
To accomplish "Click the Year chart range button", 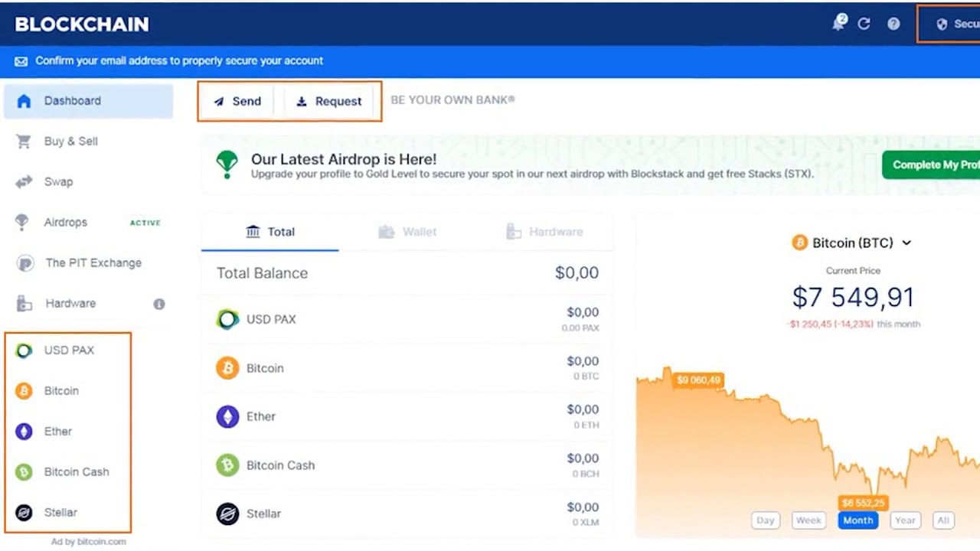I will click(x=905, y=520).
